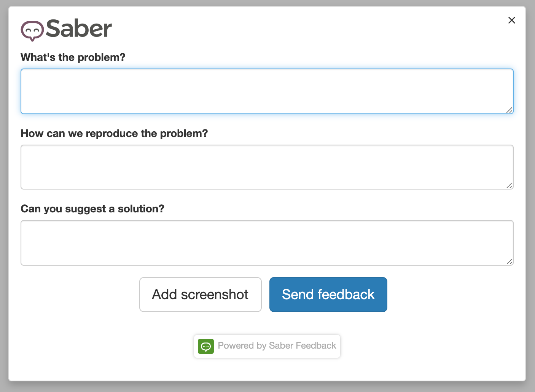This screenshot has height=392, width=535.
Task: Click the 'Powered by Saber Feedback' badge text
Action: click(277, 346)
